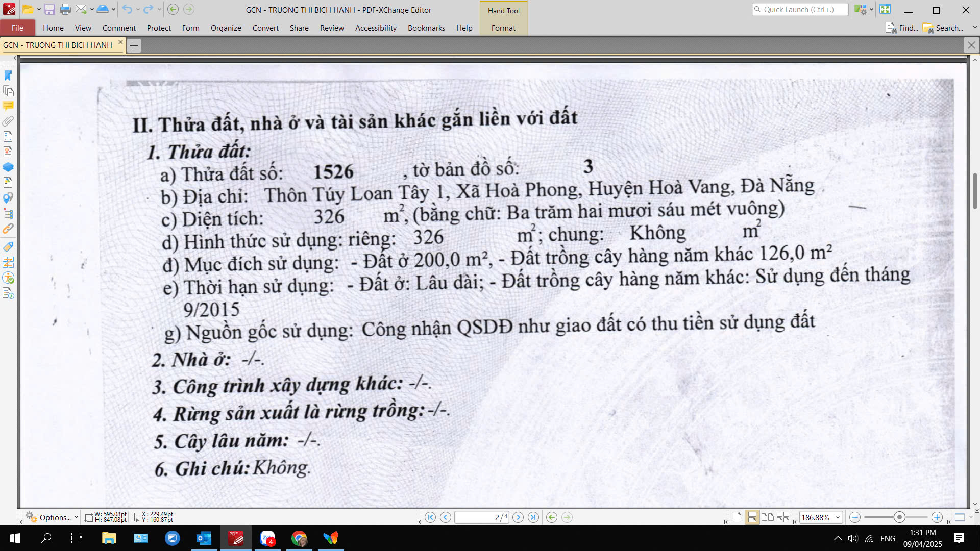Go to next page with arrow button
The image size is (980, 551).
pyautogui.click(x=518, y=517)
